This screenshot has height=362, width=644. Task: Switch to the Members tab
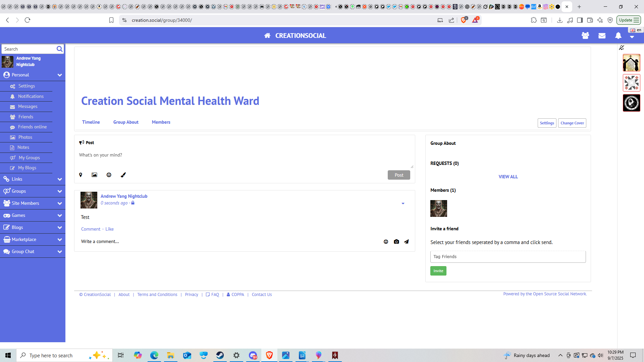(x=161, y=122)
